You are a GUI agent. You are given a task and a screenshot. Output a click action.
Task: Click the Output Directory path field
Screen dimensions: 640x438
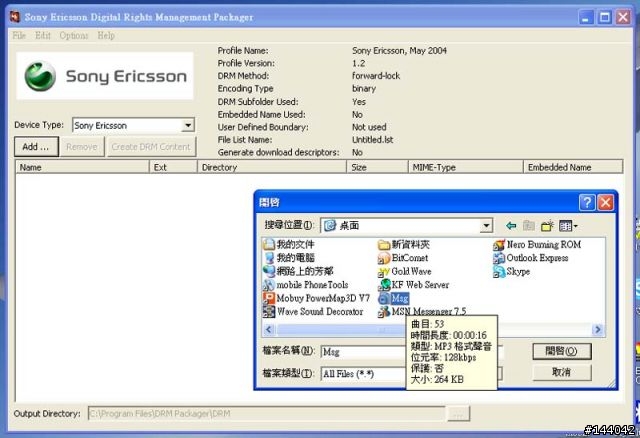tap(266, 414)
